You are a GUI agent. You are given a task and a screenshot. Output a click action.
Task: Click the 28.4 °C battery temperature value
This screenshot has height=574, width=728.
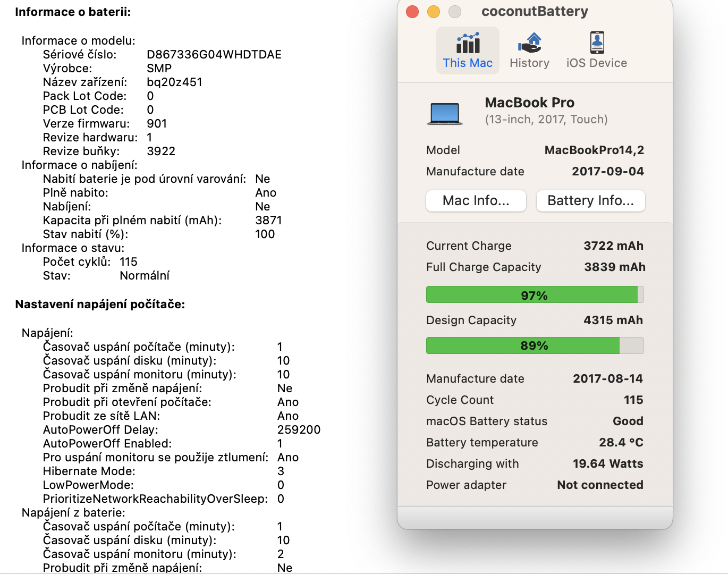coord(621,443)
